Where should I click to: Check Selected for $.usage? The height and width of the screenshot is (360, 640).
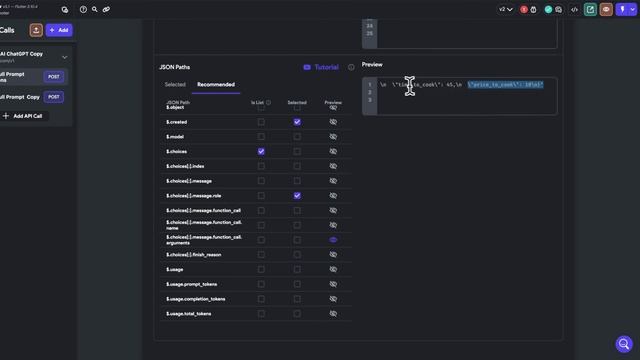[297, 269]
